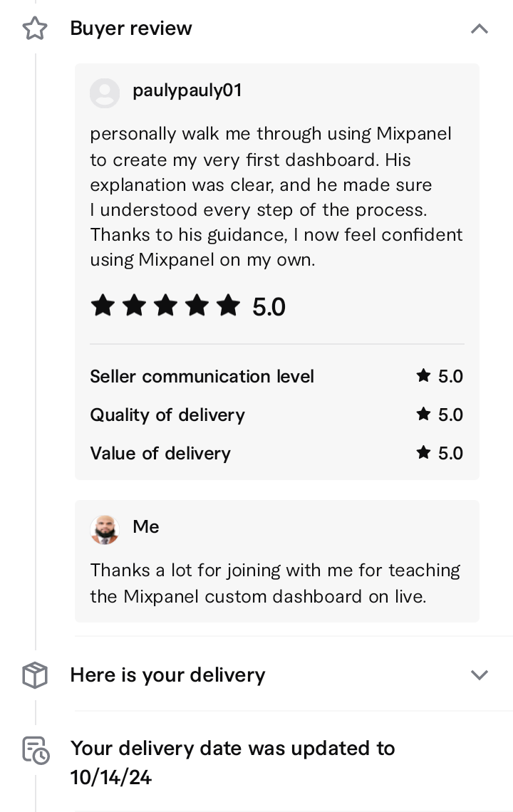513x812 pixels.
Task: Click the star beside Seller communication level
Action: 424,375
